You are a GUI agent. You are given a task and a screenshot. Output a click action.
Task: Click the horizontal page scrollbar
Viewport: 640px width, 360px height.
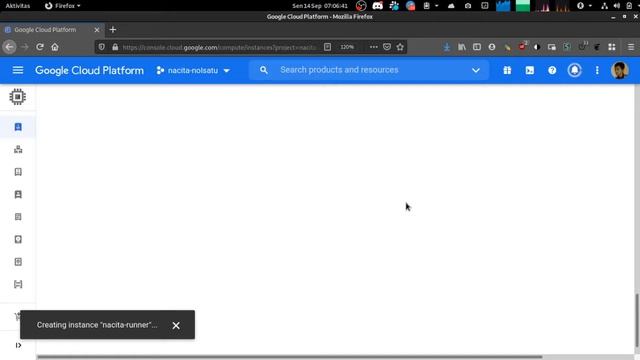click(x=289, y=357)
